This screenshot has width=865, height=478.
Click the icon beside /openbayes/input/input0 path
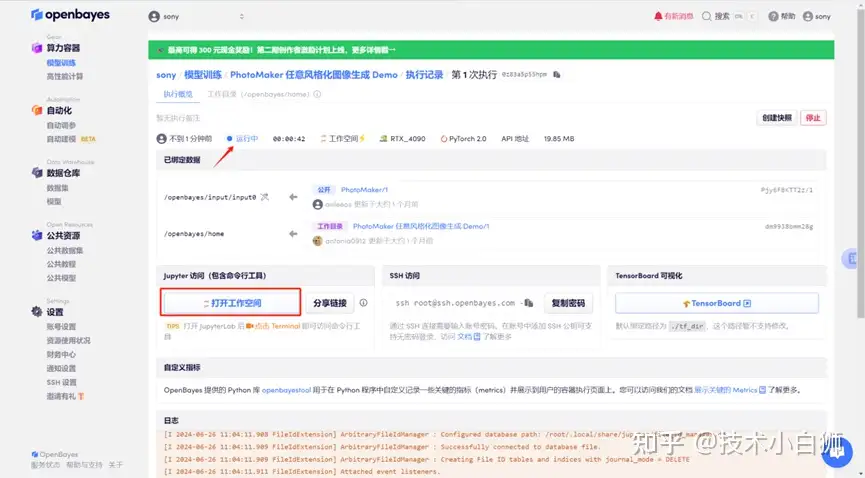pos(265,197)
